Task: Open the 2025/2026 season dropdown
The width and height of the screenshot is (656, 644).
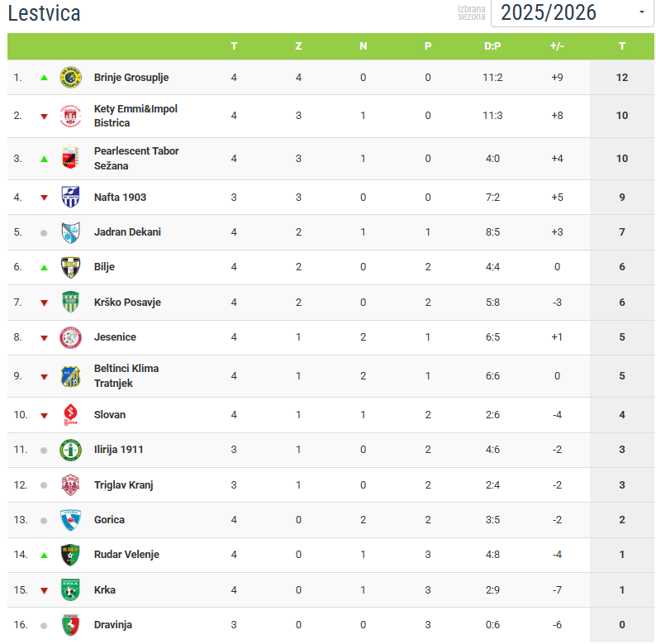Action: (x=572, y=12)
